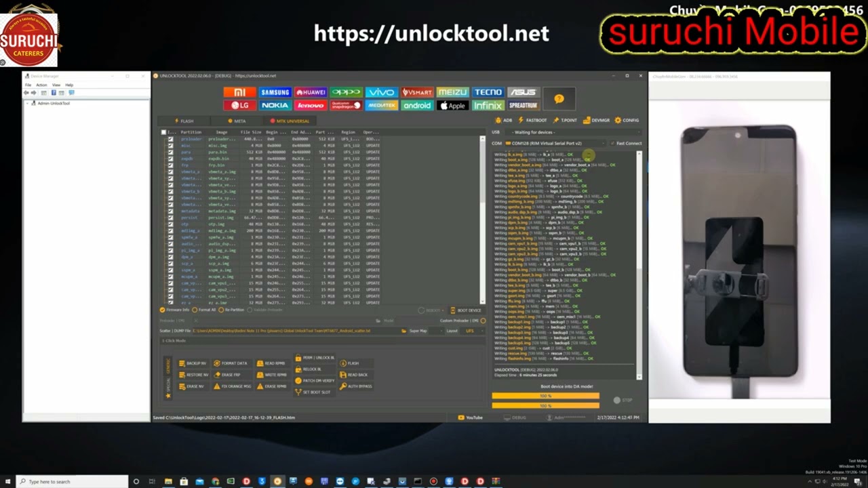Open the YouTube link in status bar

471,418
